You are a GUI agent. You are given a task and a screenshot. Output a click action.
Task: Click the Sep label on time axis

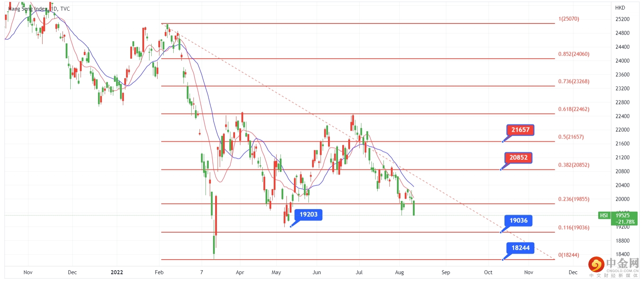[x=446, y=272]
